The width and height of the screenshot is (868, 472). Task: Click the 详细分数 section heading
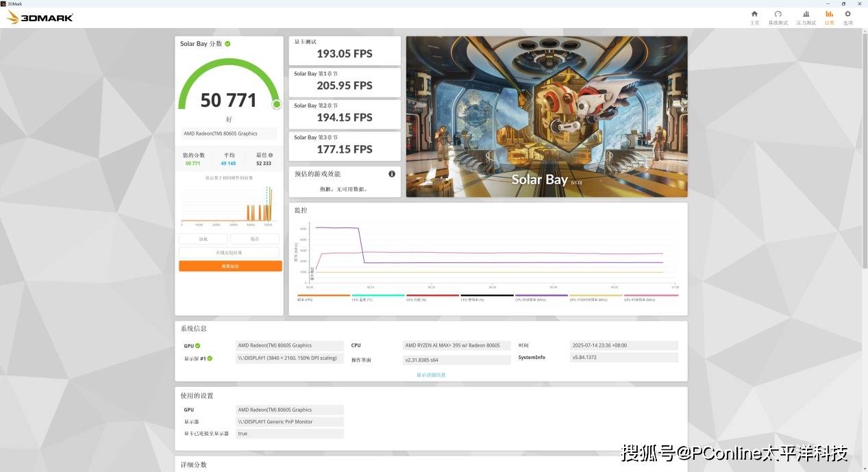coord(194,464)
